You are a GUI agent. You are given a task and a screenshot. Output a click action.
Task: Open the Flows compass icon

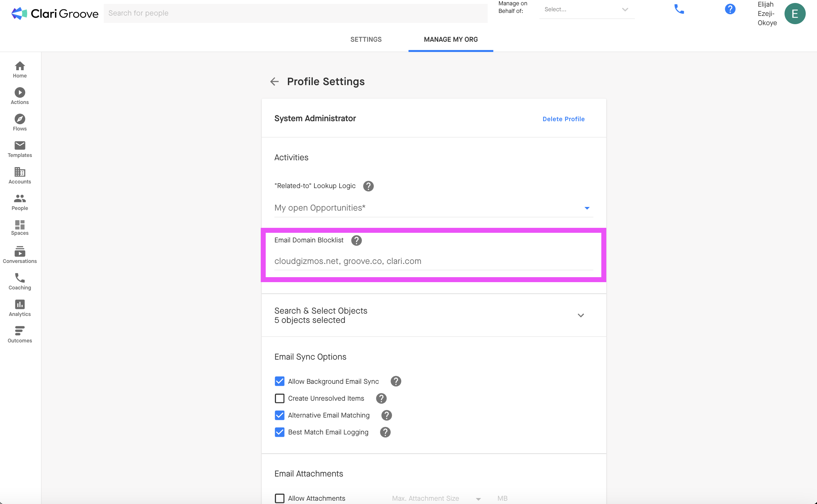point(20,119)
